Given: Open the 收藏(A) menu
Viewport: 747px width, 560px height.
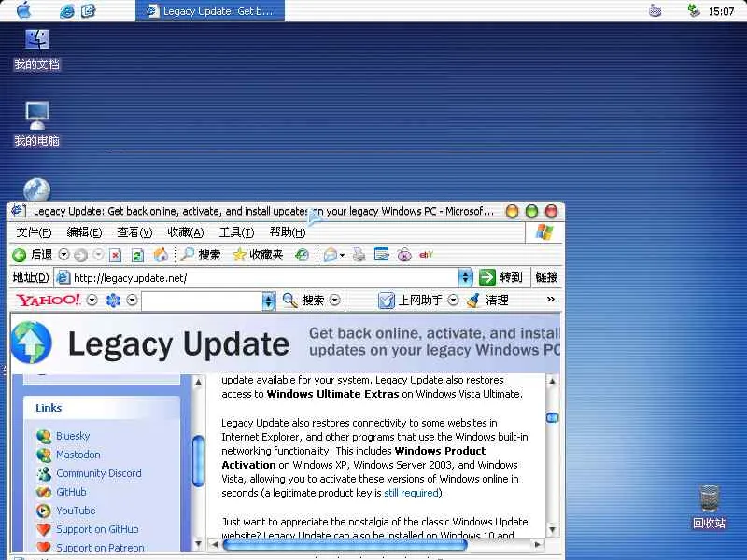Looking at the screenshot, I should [x=186, y=232].
